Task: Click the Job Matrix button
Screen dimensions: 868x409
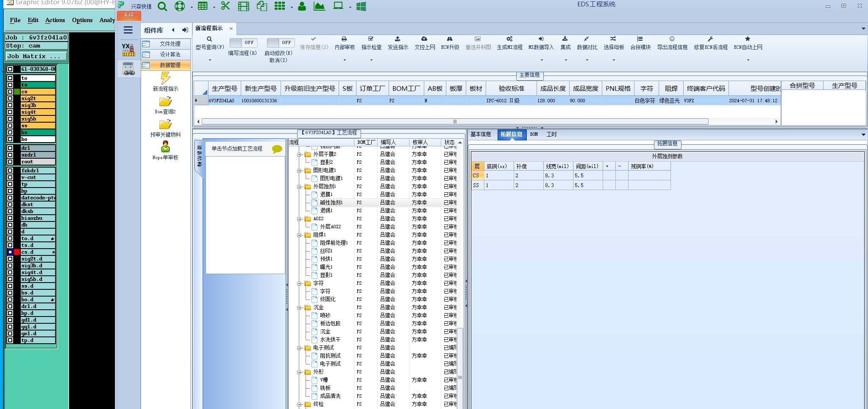Action: coord(36,56)
